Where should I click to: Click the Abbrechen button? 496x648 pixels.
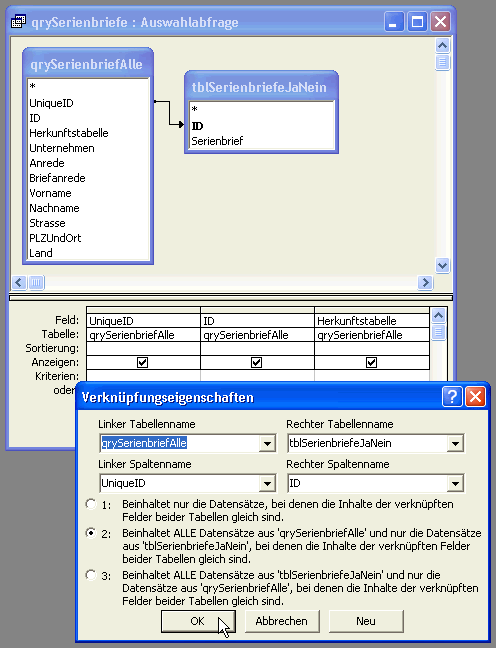point(282,621)
